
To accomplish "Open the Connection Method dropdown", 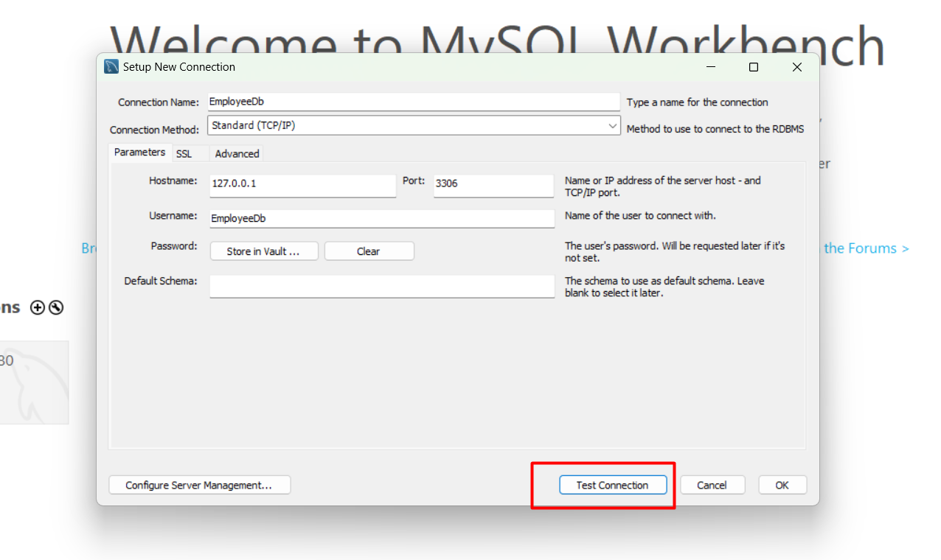I will point(414,126).
